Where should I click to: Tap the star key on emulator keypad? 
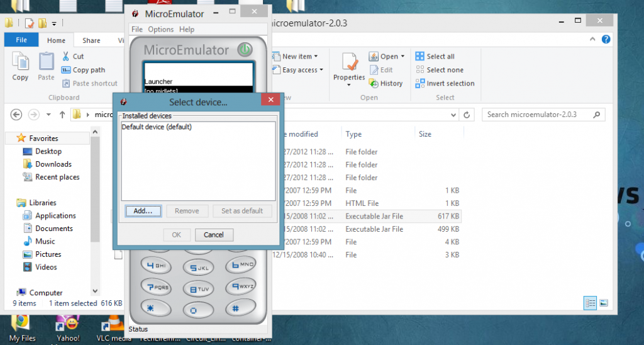pyautogui.click(x=156, y=308)
